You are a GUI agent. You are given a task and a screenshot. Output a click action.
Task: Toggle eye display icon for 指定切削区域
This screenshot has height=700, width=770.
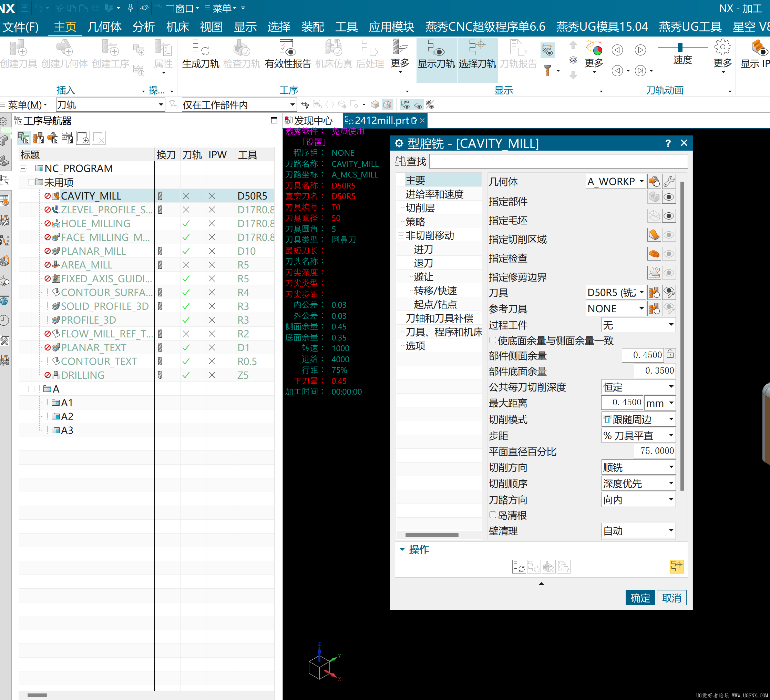[x=669, y=235]
